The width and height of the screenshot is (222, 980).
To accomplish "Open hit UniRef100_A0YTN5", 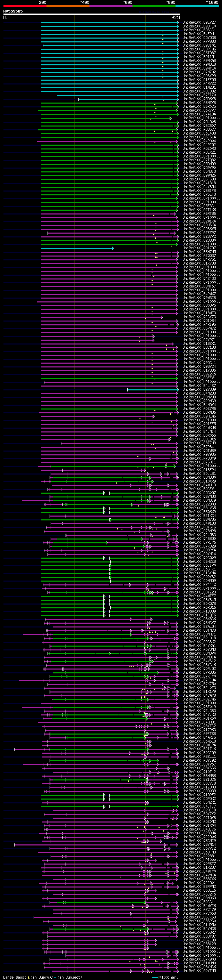I will pyautogui.click(x=199, y=971).
